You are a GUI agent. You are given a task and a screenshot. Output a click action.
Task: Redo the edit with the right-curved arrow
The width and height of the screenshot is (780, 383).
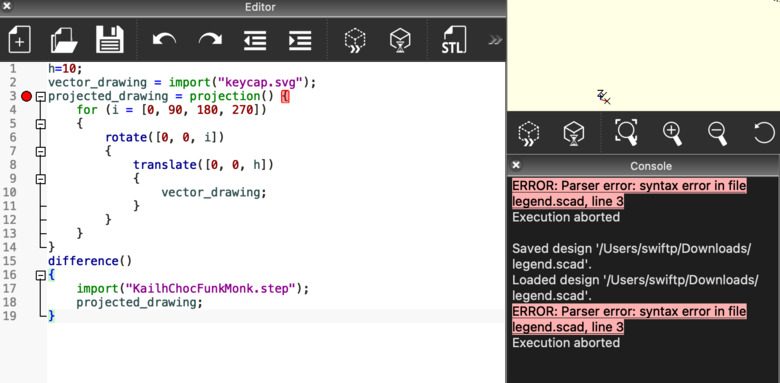click(x=210, y=39)
